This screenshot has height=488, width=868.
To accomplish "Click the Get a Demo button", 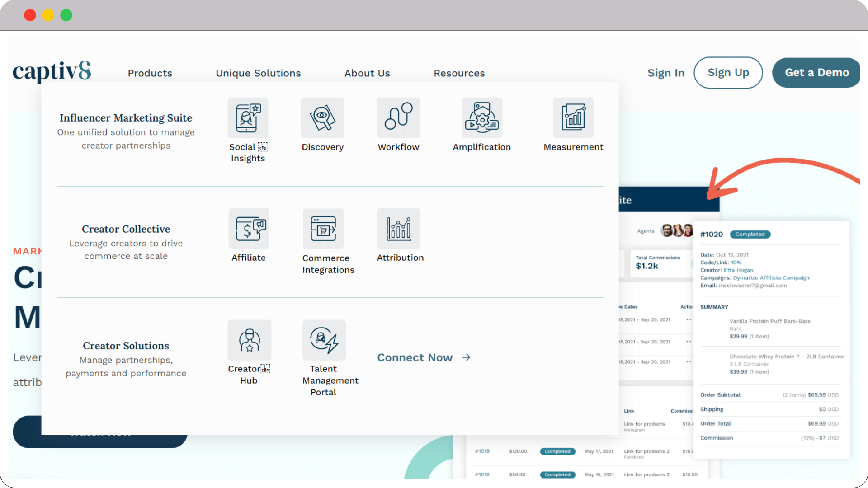I will 816,73.
